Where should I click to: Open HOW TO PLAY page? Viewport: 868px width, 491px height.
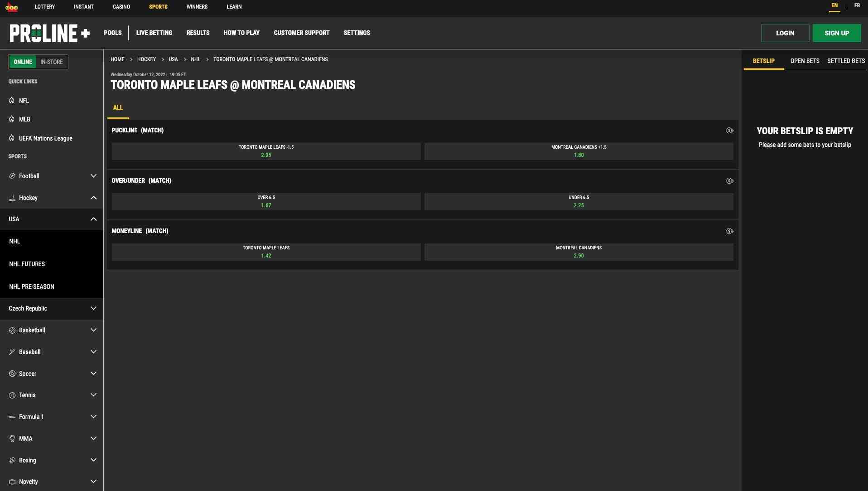(241, 33)
